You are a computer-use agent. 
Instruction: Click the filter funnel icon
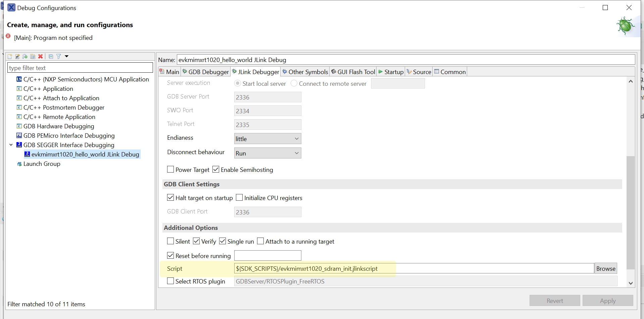[59, 56]
